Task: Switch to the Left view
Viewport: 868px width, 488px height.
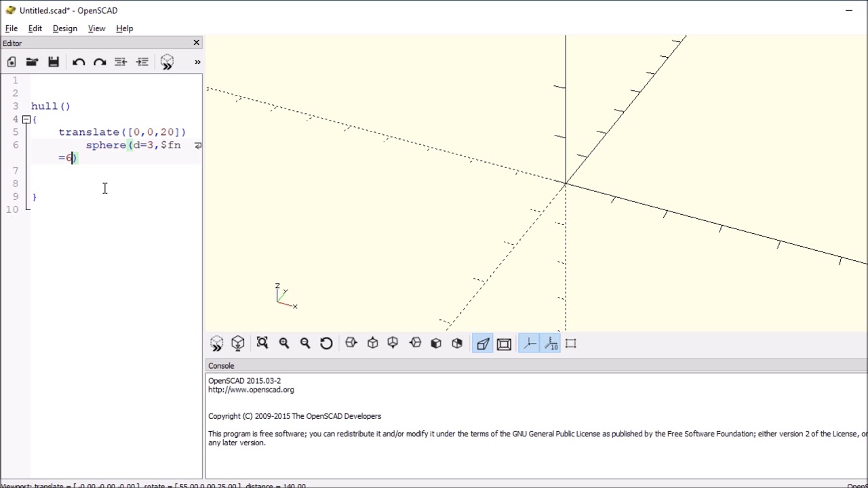Action: [416, 344]
